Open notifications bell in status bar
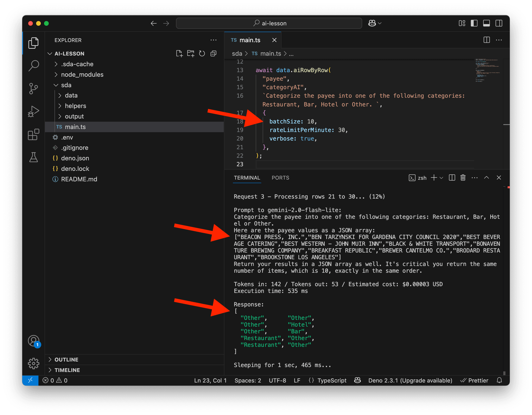Viewport: 532px width, 415px height. click(x=499, y=381)
